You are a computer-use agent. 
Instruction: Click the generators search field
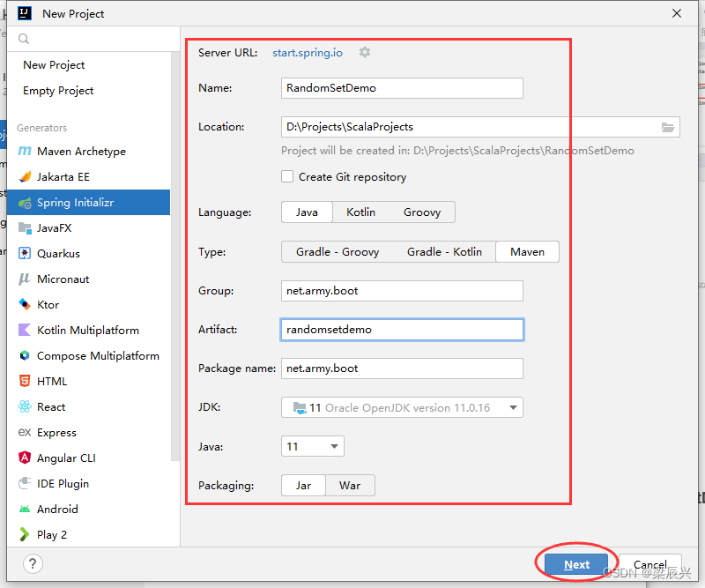93,39
